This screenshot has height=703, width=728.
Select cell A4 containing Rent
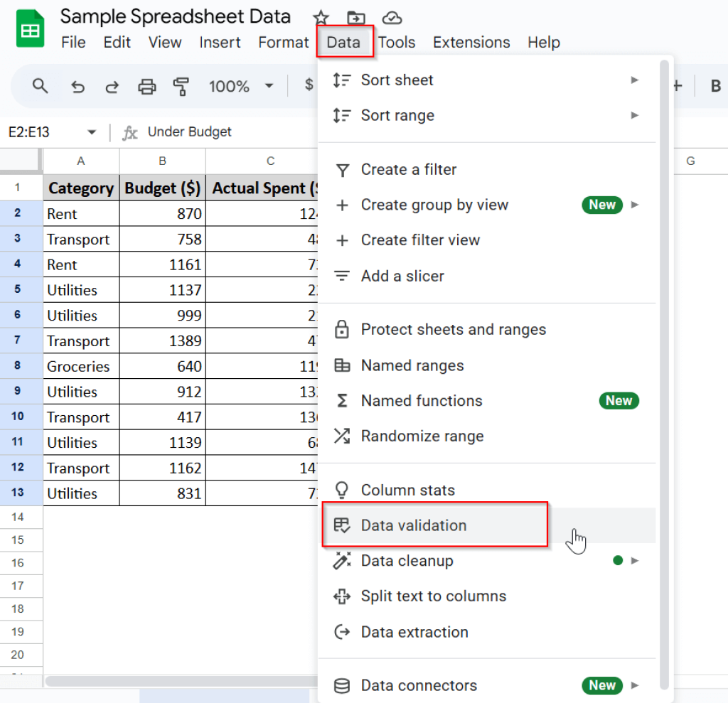80,264
